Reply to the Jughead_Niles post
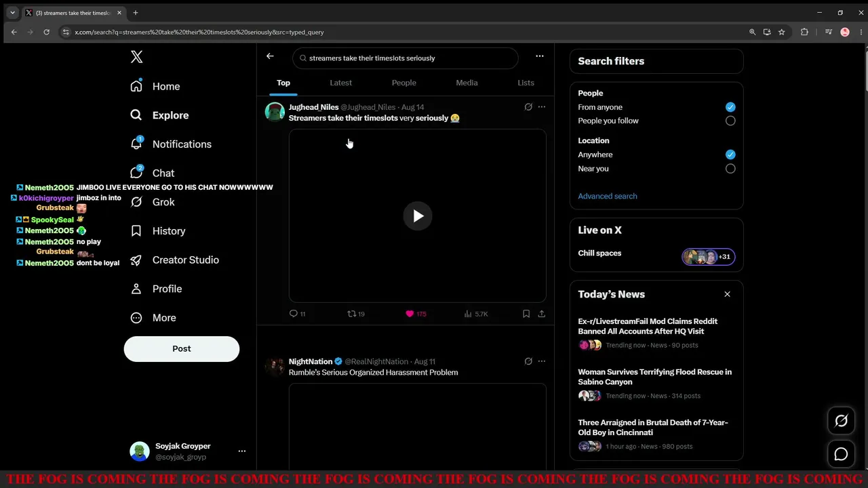 pos(297,314)
